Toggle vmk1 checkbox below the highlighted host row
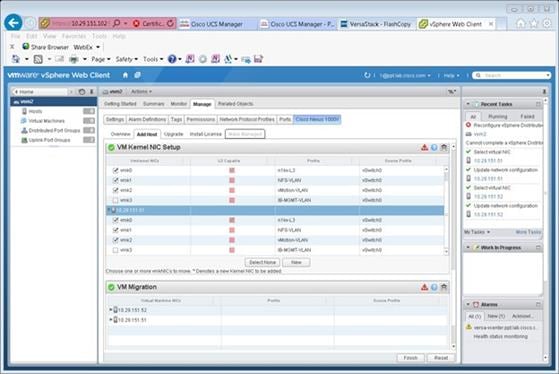The image size is (559, 374). 116,230
